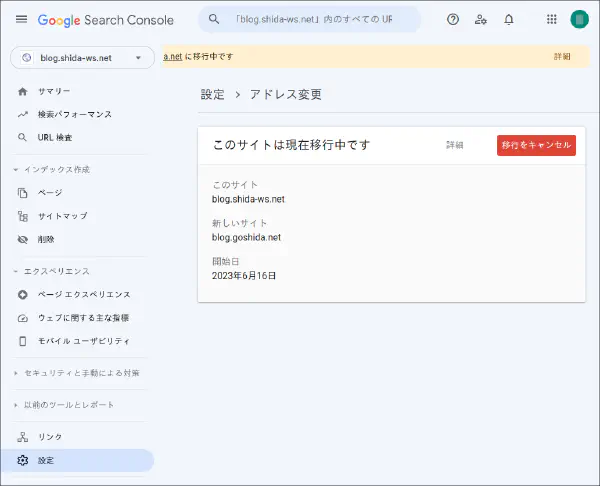Open the account avatar menu

[579, 19]
